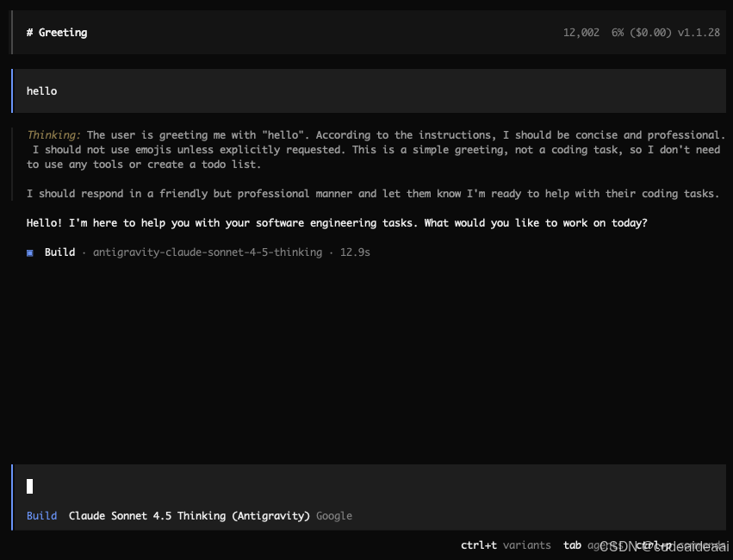Click 'antigravity-claude-sonnet-4-5-thinking' model id
The height and width of the screenshot is (560, 733).
[x=208, y=252]
